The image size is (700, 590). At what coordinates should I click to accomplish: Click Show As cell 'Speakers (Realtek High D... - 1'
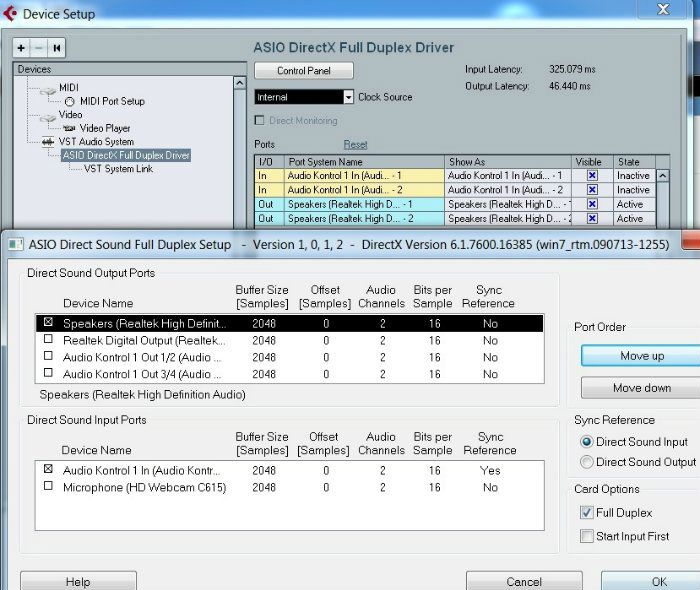pos(508,204)
